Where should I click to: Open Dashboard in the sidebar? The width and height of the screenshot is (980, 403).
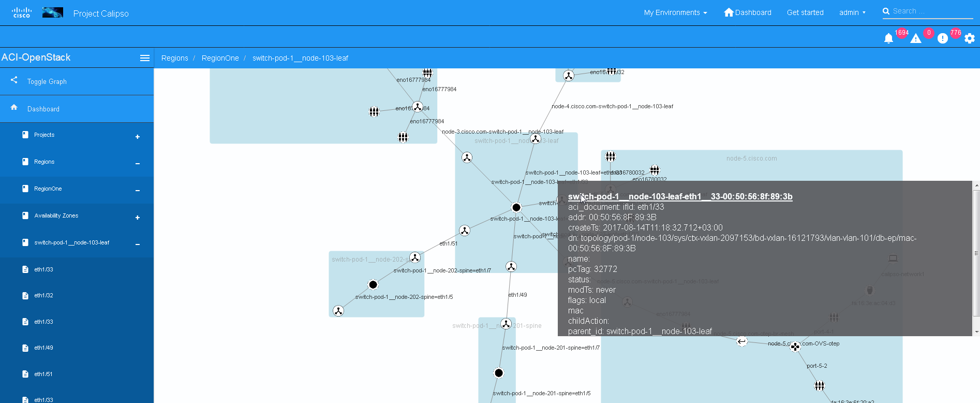point(43,109)
